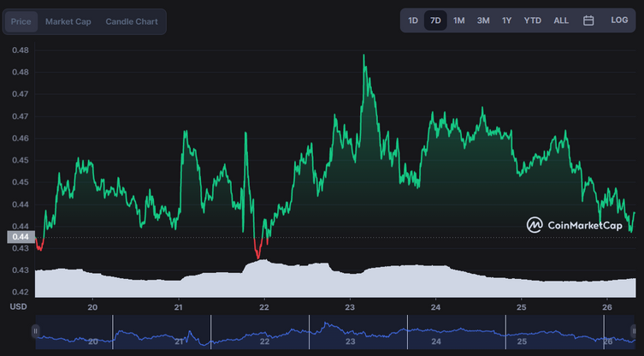Select the 1M time range
This screenshot has width=644, height=356.
point(458,21)
